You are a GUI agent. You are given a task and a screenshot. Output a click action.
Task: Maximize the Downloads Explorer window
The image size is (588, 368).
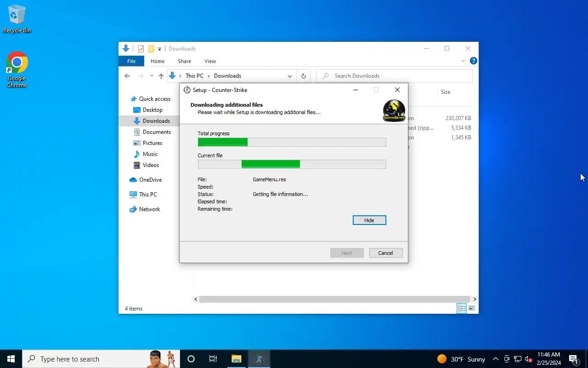[447, 48]
